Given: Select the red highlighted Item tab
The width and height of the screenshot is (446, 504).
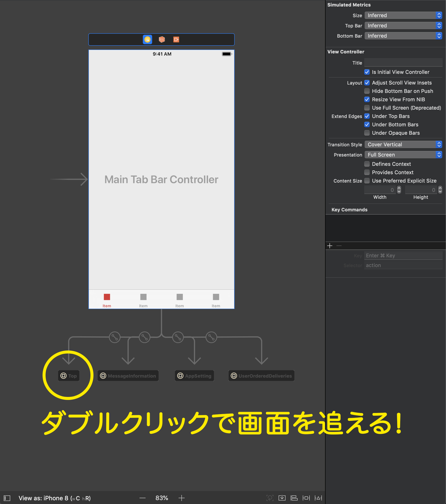Looking at the screenshot, I should tap(106, 299).
